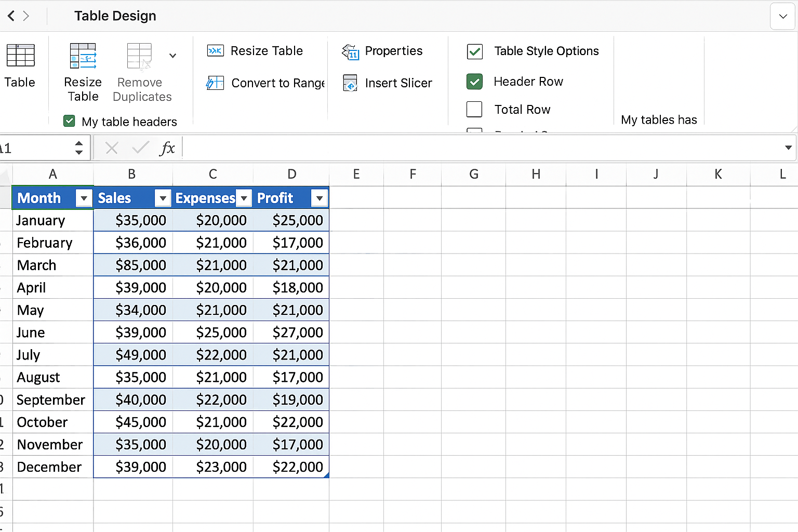The width and height of the screenshot is (798, 532).
Task: Select the March sales $85,000 cell
Action: pyautogui.click(x=133, y=265)
